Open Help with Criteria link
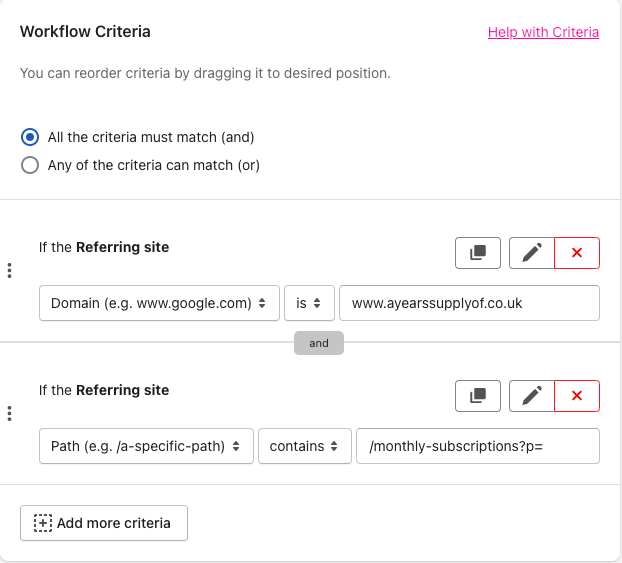 click(543, 32)
